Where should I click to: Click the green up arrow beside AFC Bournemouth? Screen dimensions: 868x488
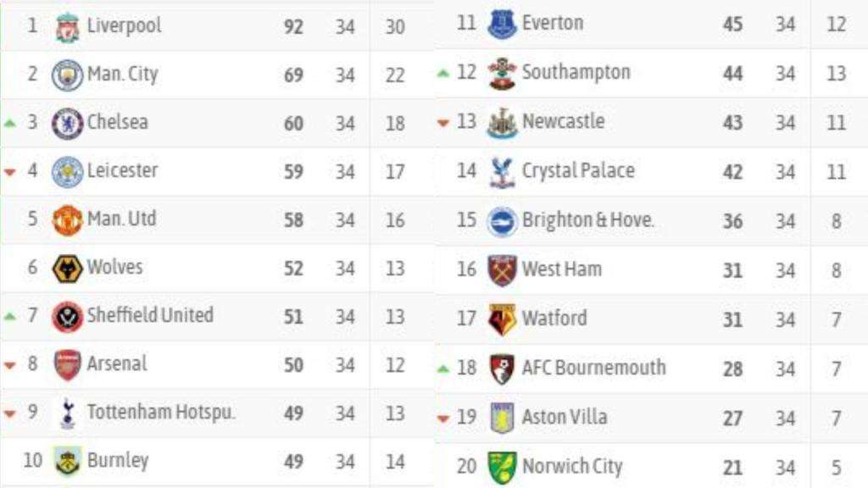click(x=443, y=369)
